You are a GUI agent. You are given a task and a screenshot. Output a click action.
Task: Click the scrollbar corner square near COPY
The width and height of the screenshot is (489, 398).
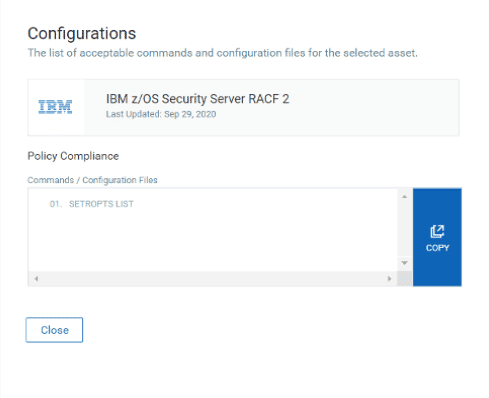[x=405, y=279]
